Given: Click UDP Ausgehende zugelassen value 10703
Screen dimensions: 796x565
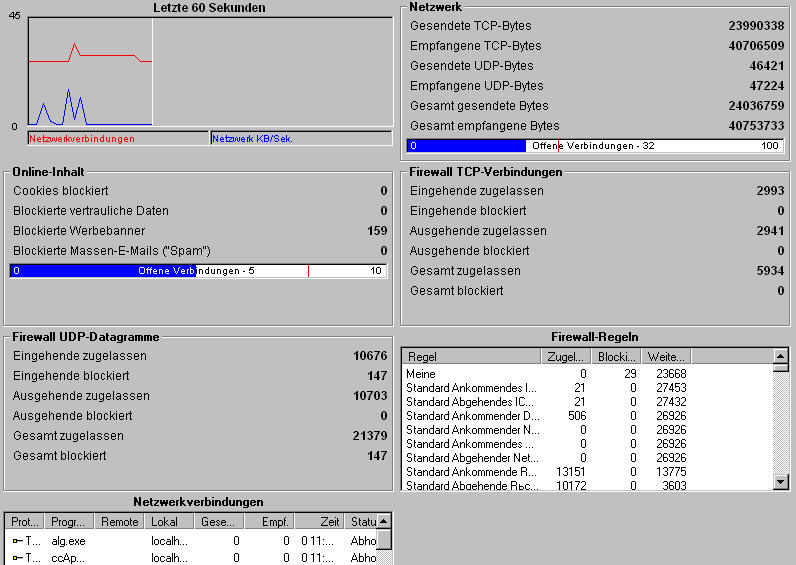Looking at the screenshot, I should [x=370, y=396].
